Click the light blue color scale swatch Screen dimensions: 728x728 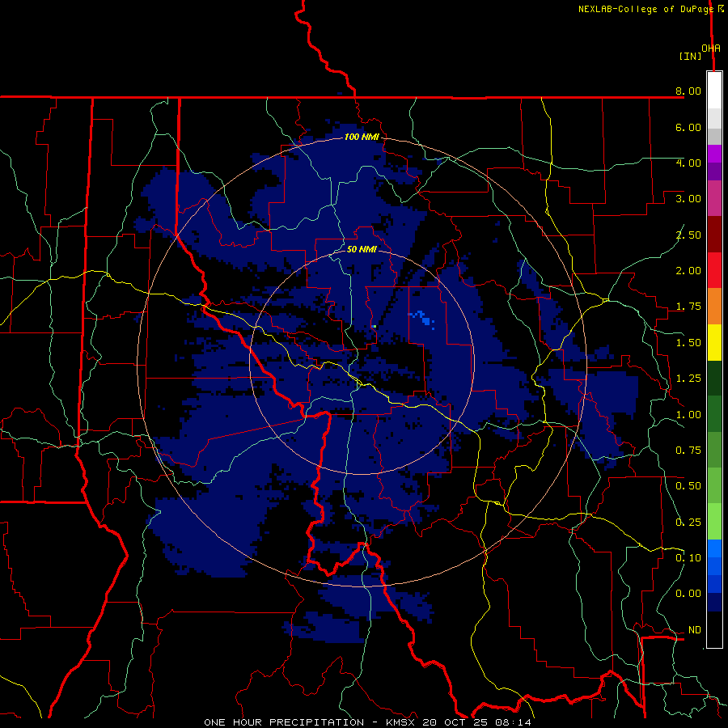(714, 548)
